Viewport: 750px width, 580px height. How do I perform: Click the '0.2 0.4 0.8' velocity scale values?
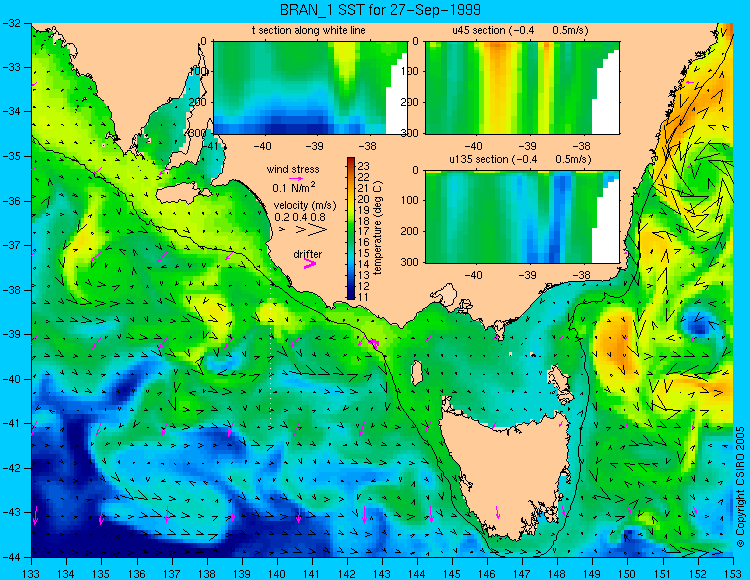tap(300, 217)
